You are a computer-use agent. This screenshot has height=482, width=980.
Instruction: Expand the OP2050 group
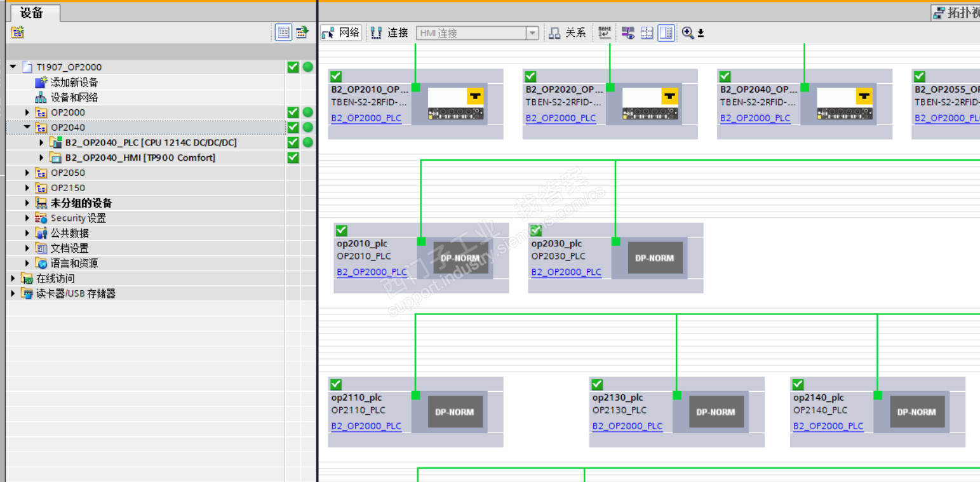point(27,173)
